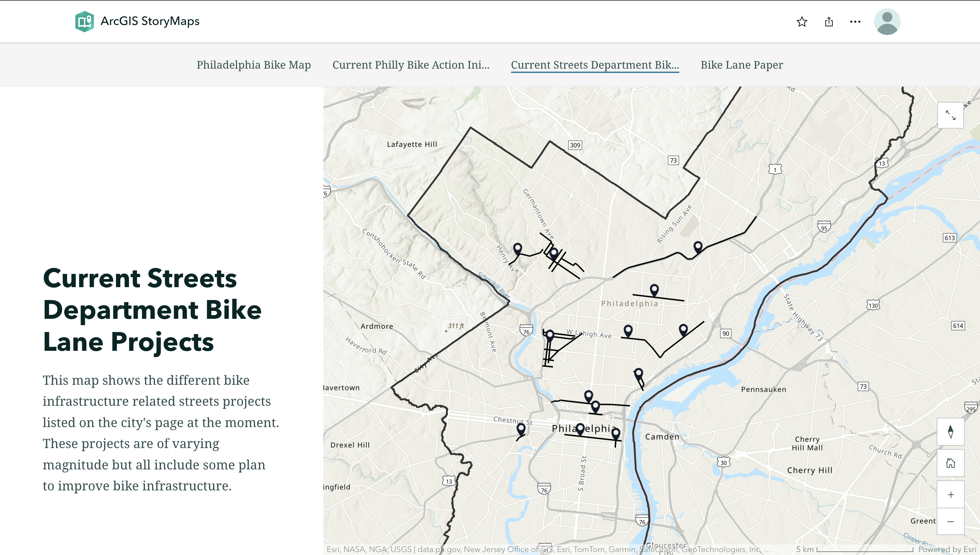Select Current Streets Department Bike tab
Viewport: 980px width, 555px height.
coord(594,65)
